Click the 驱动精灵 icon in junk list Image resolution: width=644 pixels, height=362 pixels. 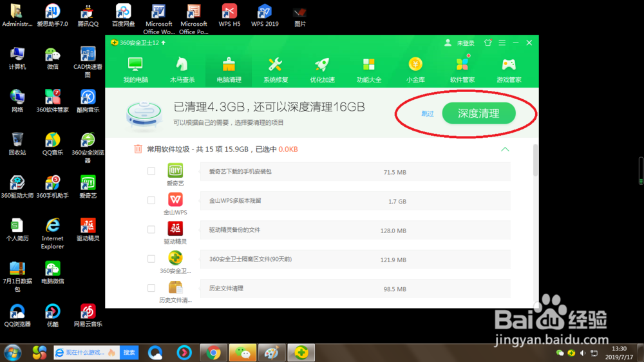pyautogui.click(x=175, y=229)
